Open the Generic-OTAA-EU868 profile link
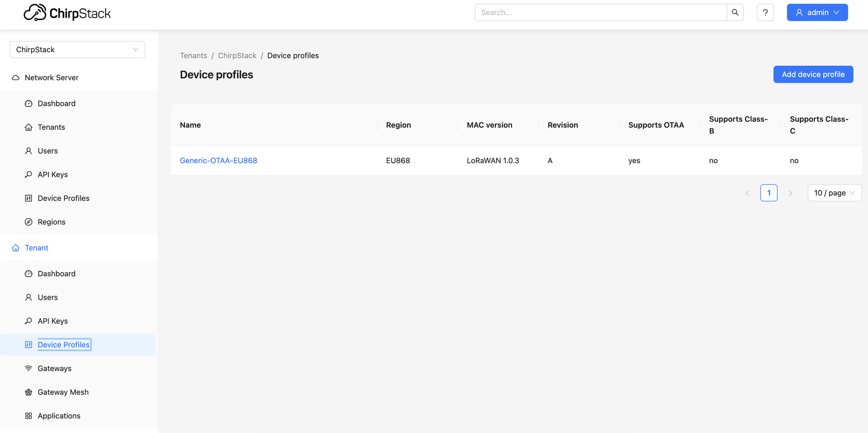 (x=219, y=161)
